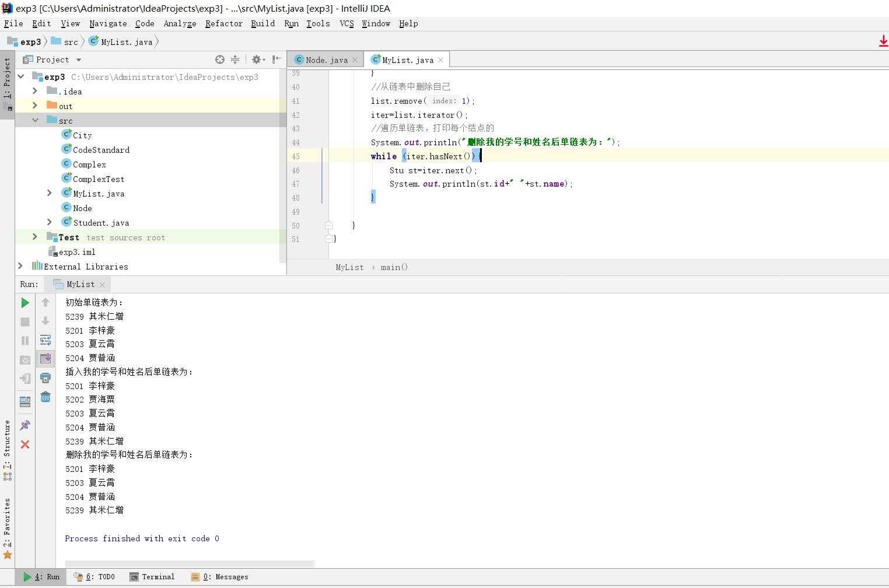
Task: Clear console with trash icon
Action: (x=45, y=397)
